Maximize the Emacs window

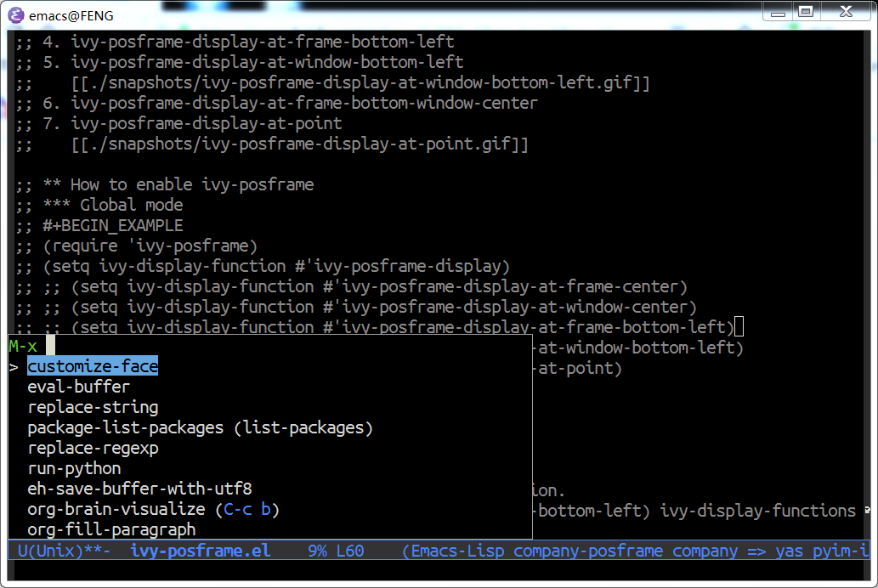(x=806, y=11)
